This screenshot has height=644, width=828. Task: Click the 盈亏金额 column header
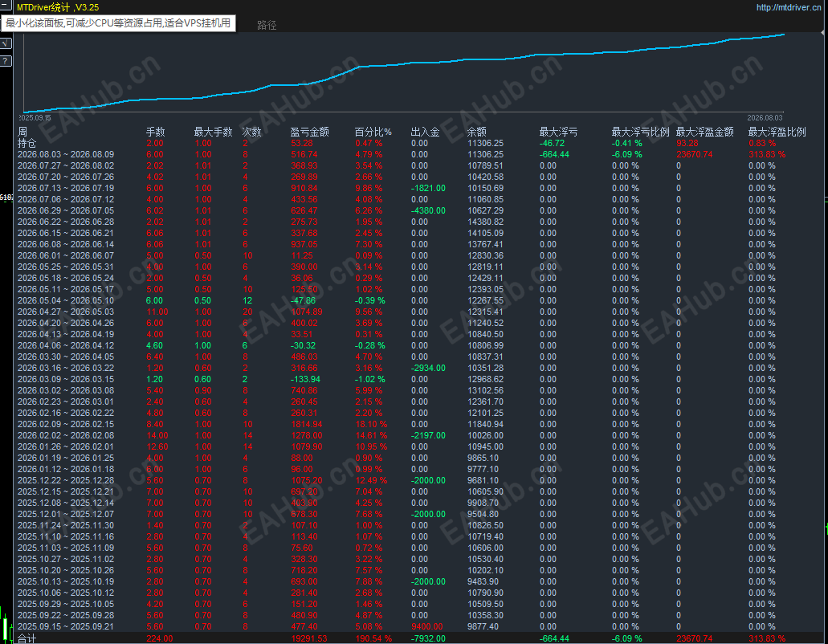[x=309, y=132]
